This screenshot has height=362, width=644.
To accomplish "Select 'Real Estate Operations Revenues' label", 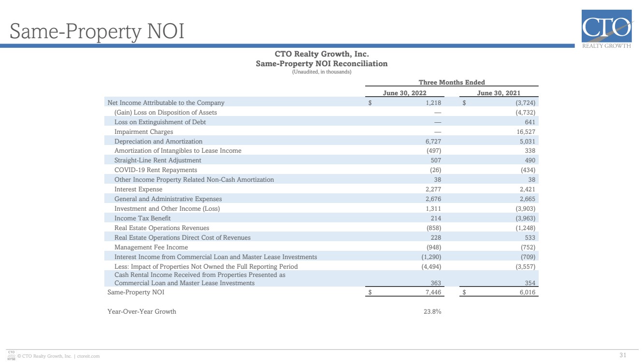I will click(162, 228).
